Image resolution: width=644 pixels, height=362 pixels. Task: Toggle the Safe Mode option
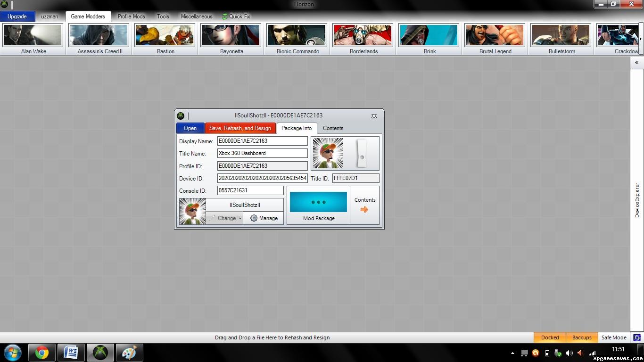(x=614, y=337)
